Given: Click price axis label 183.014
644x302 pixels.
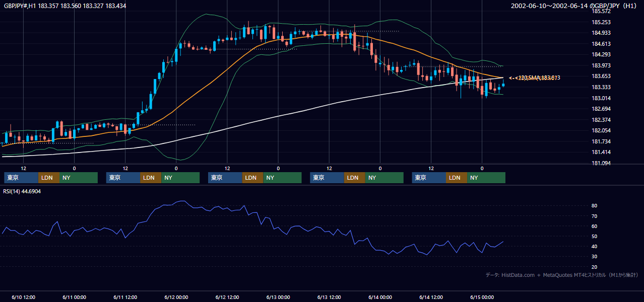Looking at the screenshot, I should click(601, 98).
